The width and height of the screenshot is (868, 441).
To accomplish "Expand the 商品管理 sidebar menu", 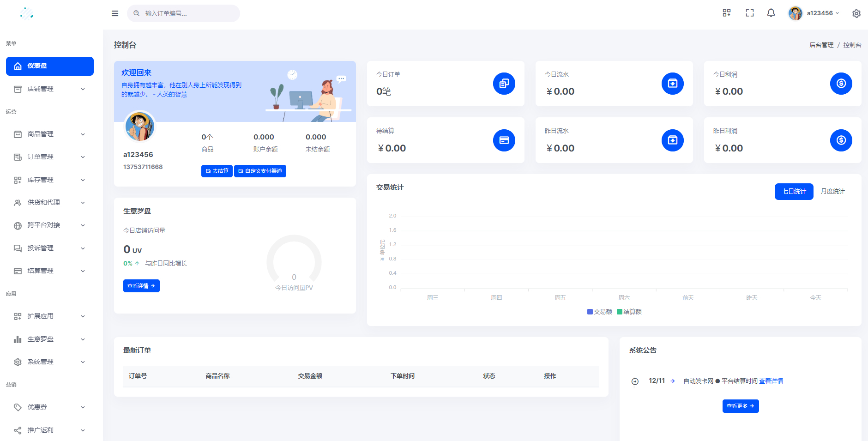I will coord(49,134).
